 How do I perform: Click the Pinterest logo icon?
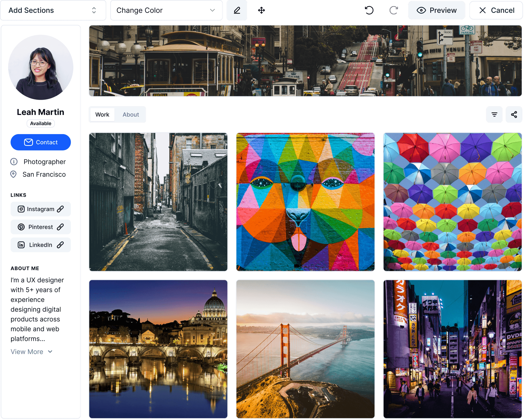[x=21, y=227]
